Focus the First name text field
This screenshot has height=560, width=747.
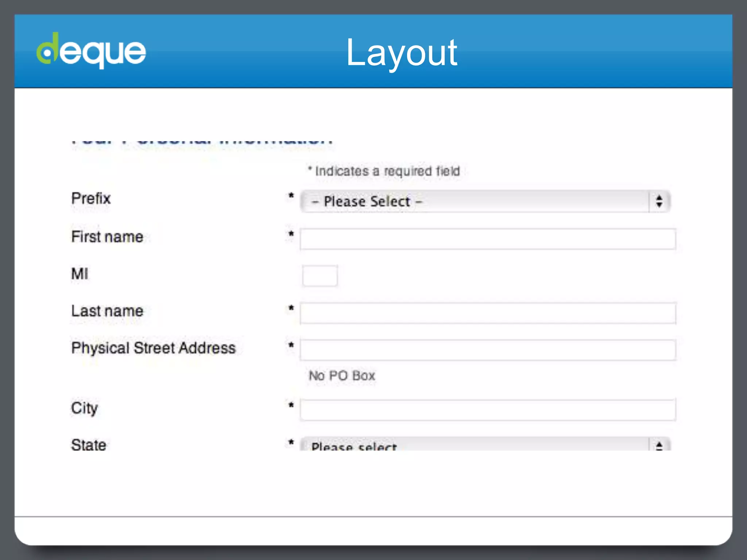[488, 239]
